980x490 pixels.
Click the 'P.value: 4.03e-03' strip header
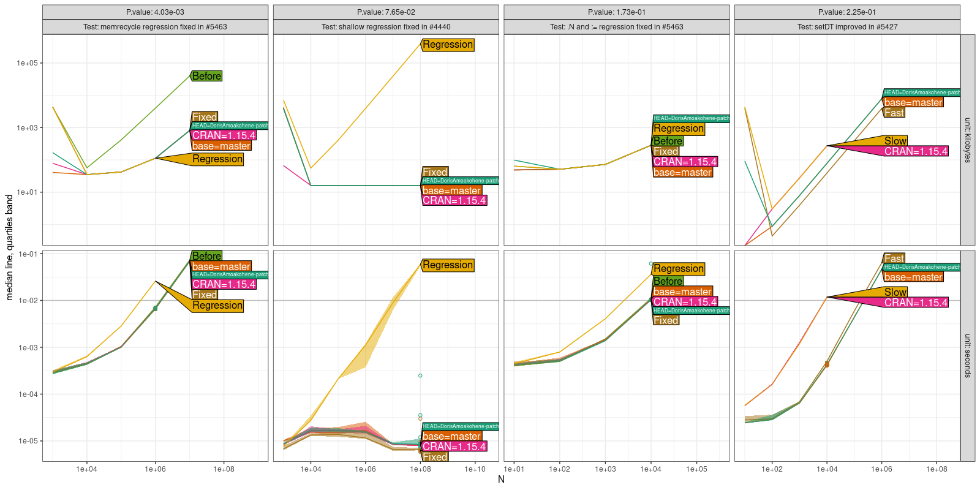click(x=155, y=12)
